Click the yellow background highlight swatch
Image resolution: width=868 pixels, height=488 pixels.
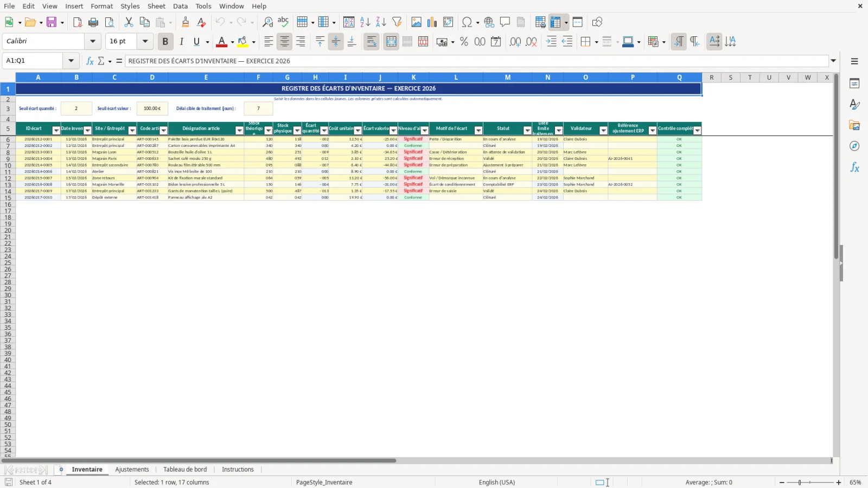243,42
